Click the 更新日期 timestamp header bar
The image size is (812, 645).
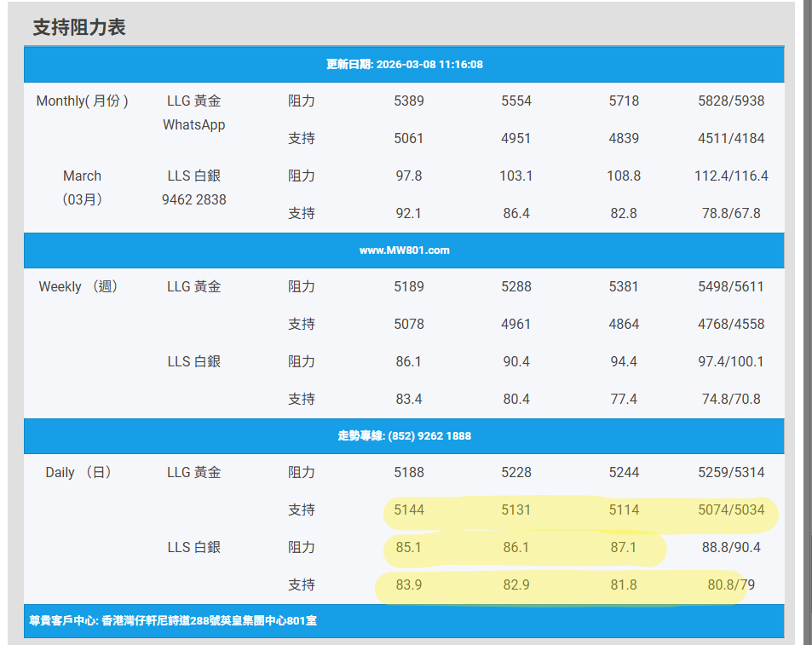(x=404, y=65)
